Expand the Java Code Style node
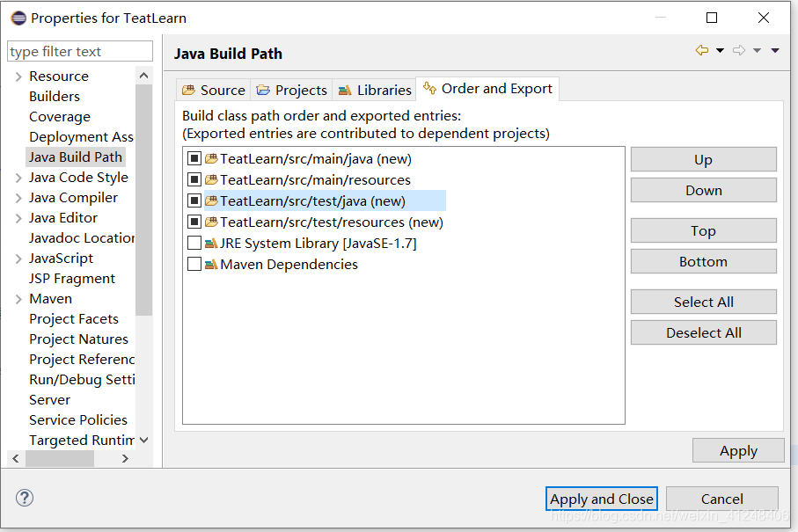This screenshot has height=532, width=798. click(x=18, y=178)
